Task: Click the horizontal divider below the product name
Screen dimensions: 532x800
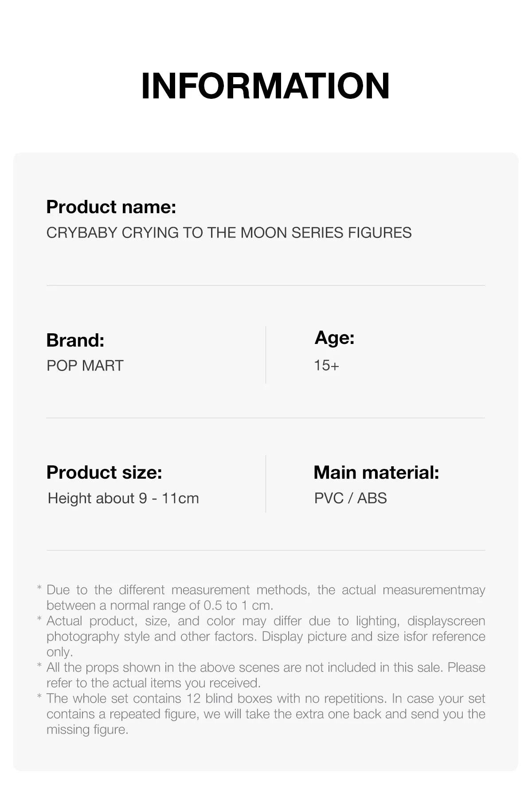Action: pyautogui.click(x=266, y=285)
